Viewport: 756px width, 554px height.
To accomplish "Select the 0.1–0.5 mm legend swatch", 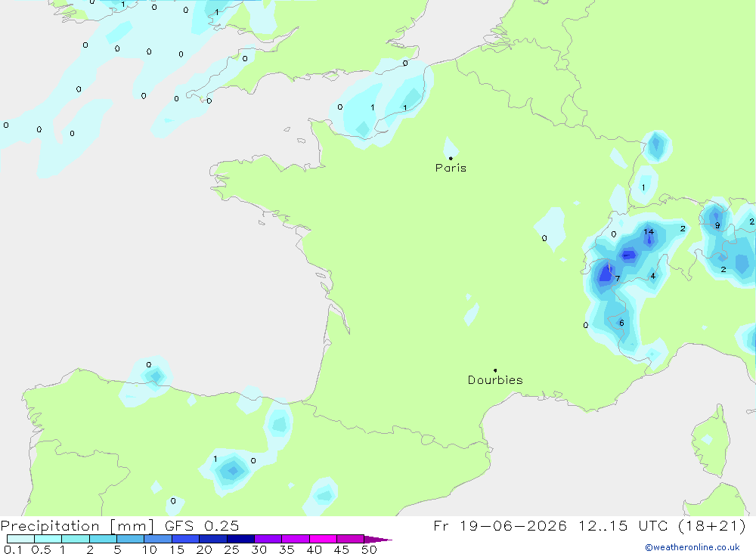I will coord(20,539).
